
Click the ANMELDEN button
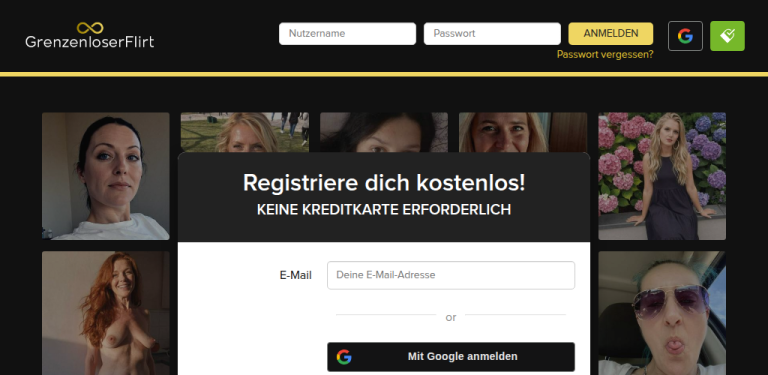[611, 34]
